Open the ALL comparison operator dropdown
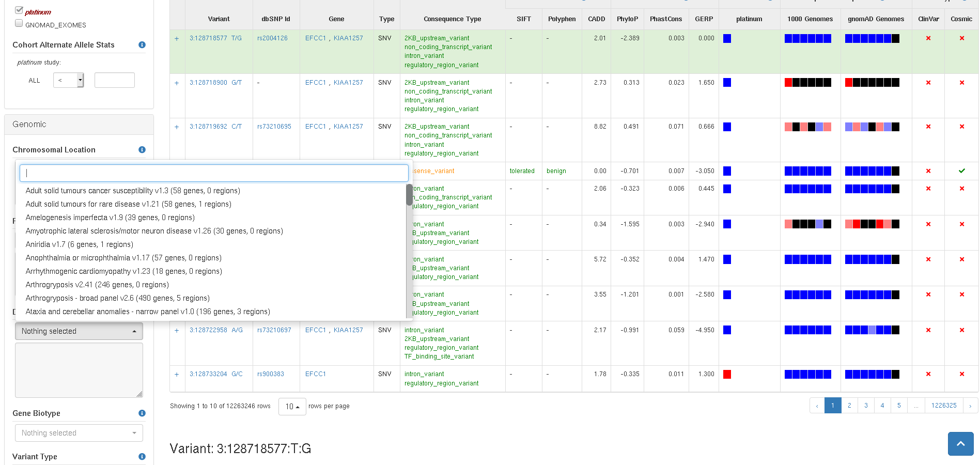Image resolution: width=980 pixels, height=465 pixels. pos(68,80)
